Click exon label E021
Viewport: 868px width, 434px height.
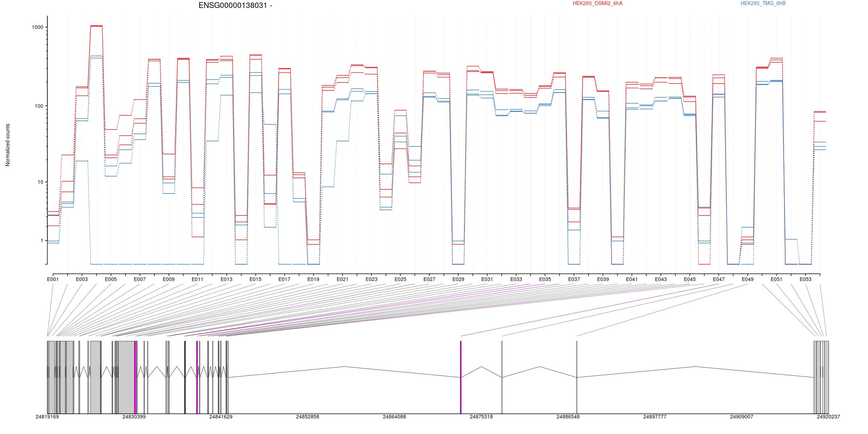(x=342, y=279)
